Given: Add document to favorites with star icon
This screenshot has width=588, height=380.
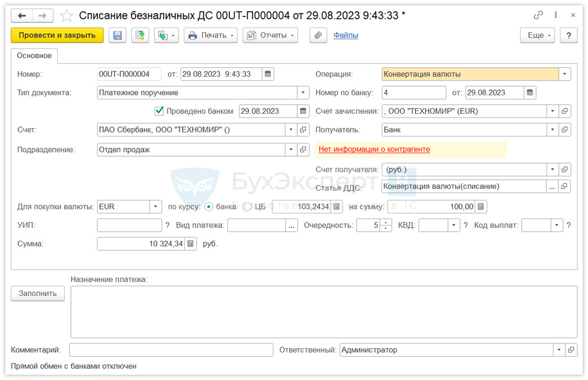Looking at the screenshot, I should 67,16.
